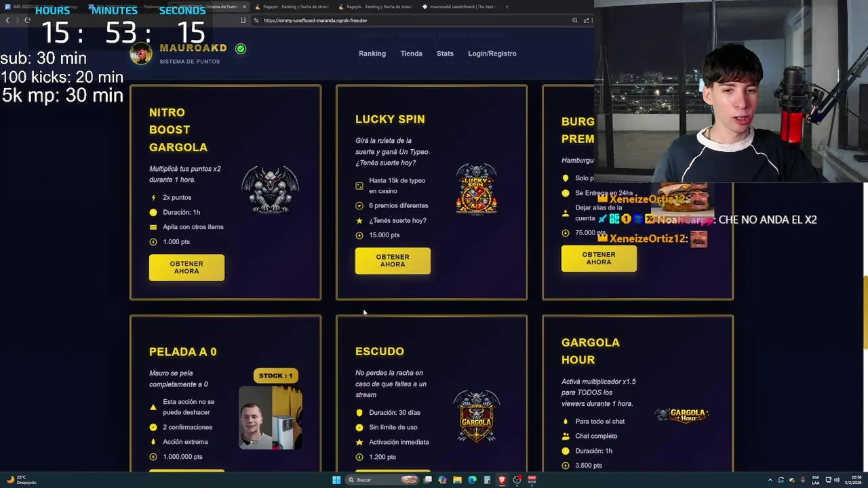This screenshot has width=868, height=488.
Task: Click the '1.000 pts' price text
Action: (176, 242)
